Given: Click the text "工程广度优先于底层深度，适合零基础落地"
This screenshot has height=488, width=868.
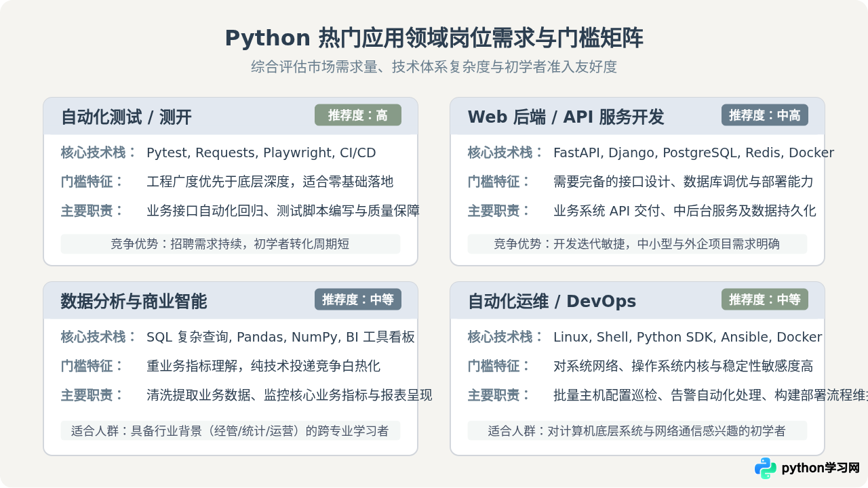Looking at the screenshot, I should [270, 182].
